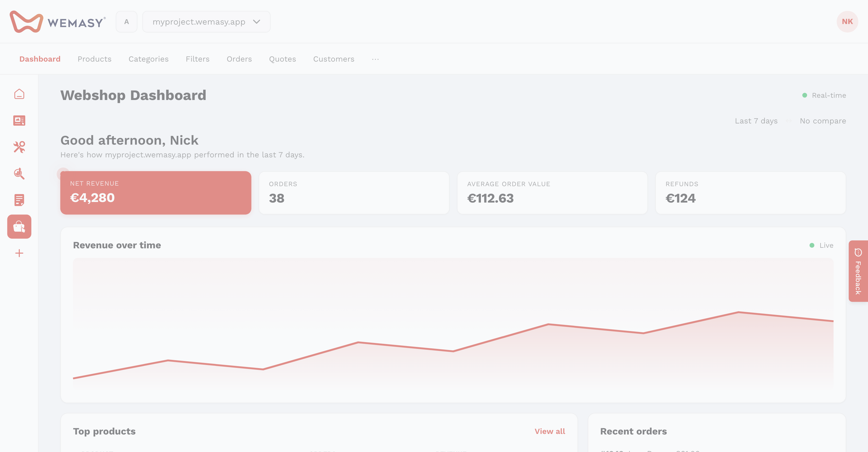Click the Wemasy logo
Image resolution: width=868 pixels, height=452 pixels.
pyautogui.click(x=58, y=22)
